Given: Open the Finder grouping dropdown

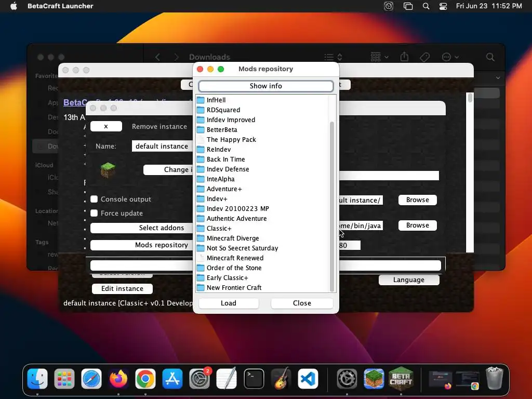Looking at the screenshot, I should 379,57.
